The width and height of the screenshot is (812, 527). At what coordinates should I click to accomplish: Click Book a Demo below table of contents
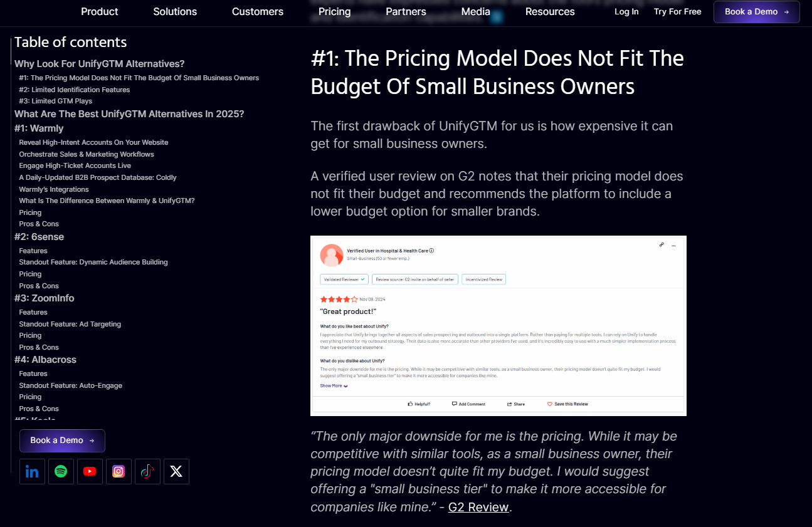point(62,441)
